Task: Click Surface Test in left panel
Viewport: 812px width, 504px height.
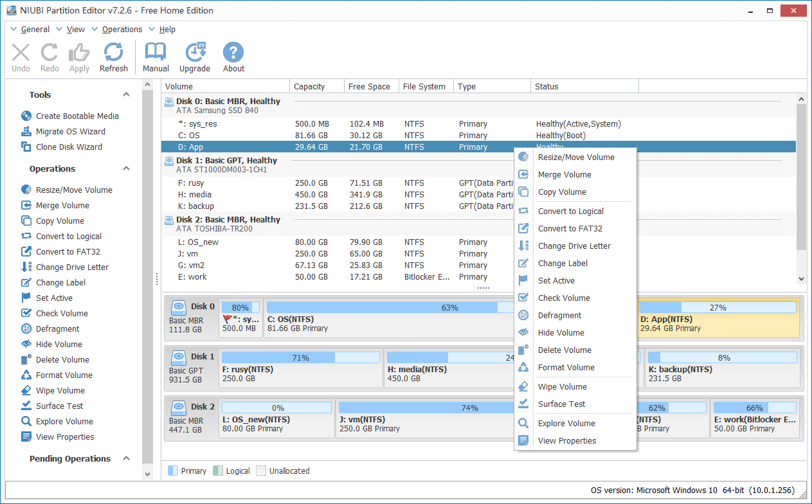Action: coord(59,406)
